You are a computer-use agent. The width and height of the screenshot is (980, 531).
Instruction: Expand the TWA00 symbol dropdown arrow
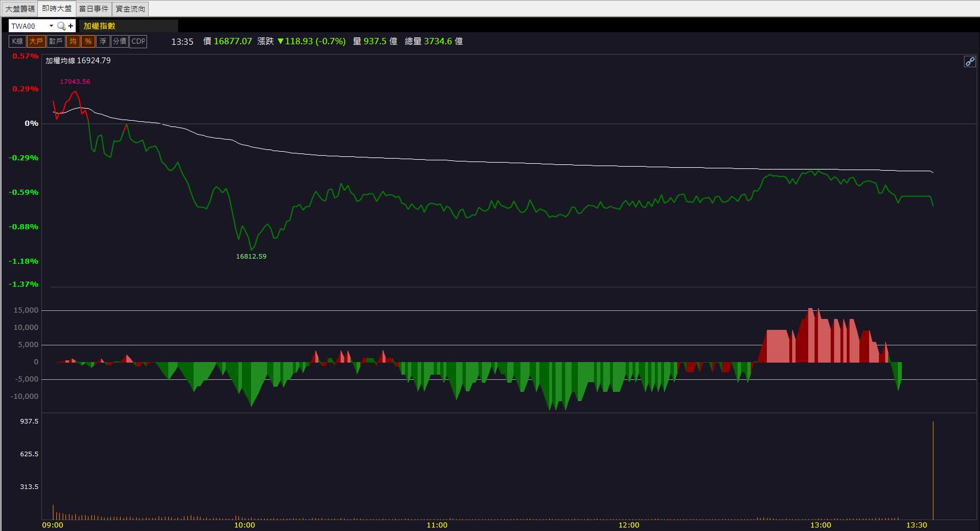(51, 26)
